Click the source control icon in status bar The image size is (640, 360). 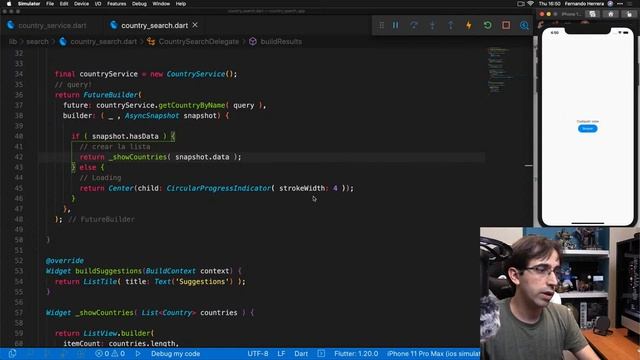click(12, 354)
